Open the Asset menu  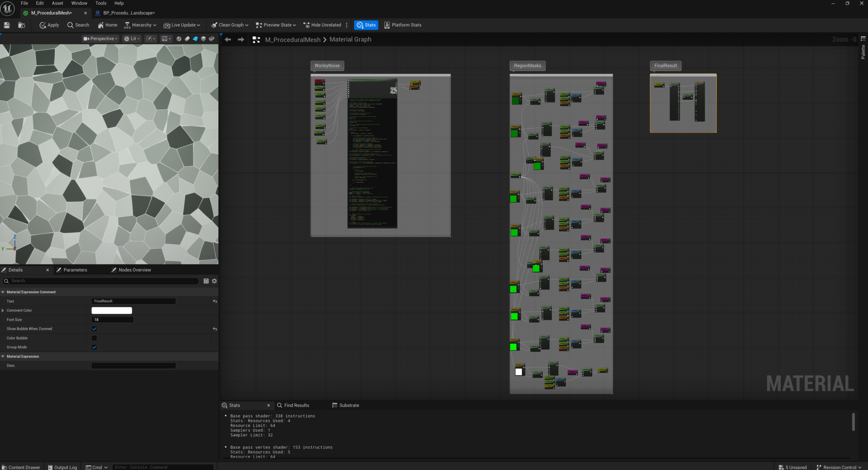point(57,3)
